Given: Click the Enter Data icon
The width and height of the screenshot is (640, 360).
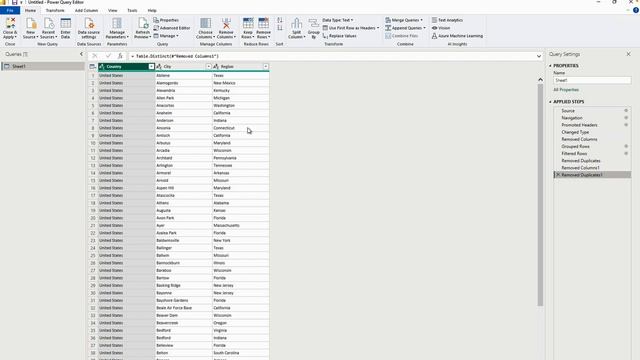Looking at the screenshot, I should 65,24.
